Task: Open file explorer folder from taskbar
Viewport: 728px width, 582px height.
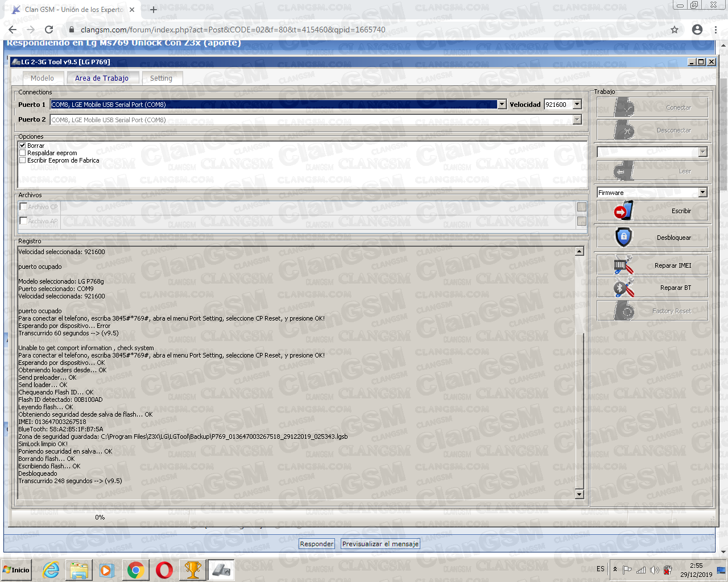Action: [79, 570]
